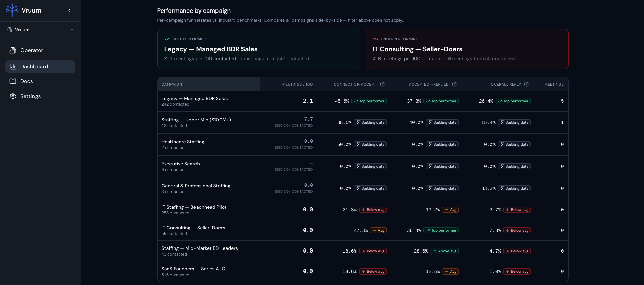Click the Connection Accept. info icon
Viewport: 644px width, 285px height.
coord(382,84)
